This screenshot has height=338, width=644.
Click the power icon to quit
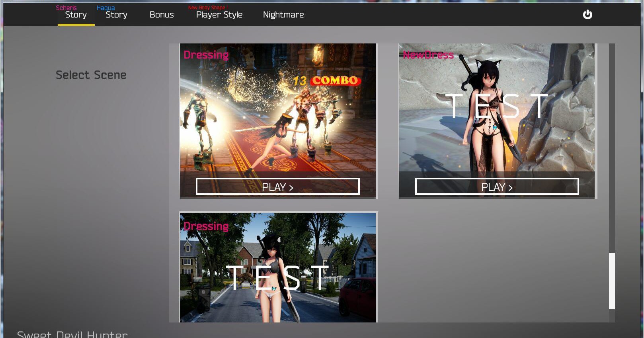pyautogui.click(x=587, y=15)
